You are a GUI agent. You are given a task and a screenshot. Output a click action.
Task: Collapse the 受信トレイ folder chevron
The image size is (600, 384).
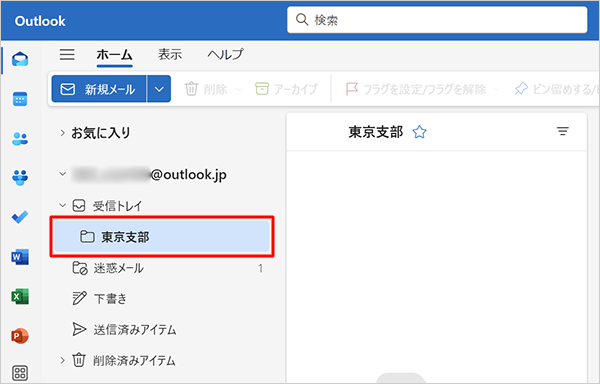pos(62,205)
